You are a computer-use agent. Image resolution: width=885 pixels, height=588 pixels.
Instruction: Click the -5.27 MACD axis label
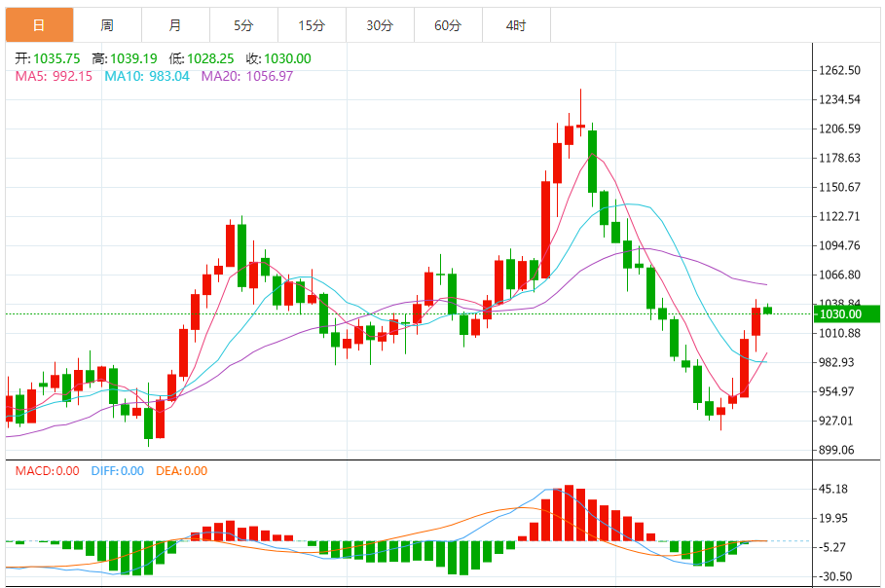tap(832, 547)
